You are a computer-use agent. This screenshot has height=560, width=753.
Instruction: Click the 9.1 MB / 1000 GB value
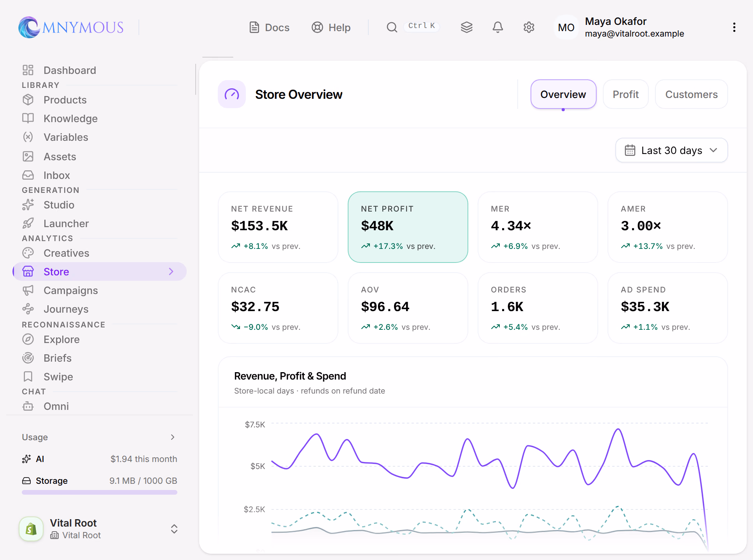143,481
